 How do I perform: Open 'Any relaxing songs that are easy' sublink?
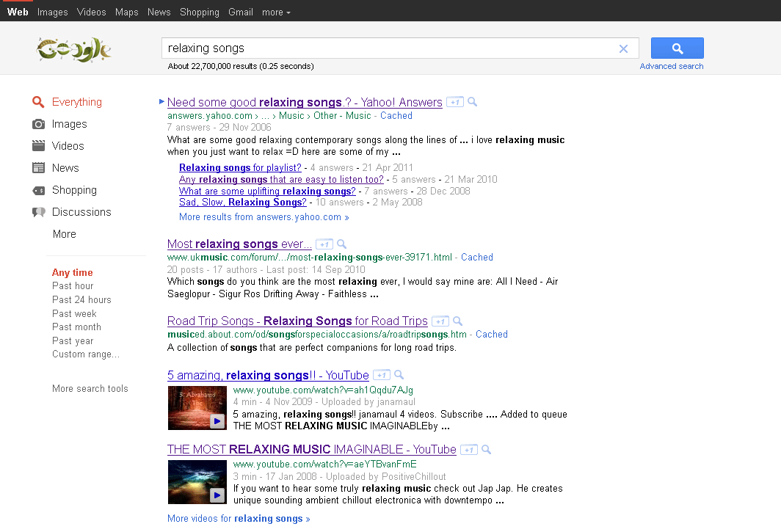click(x=281, y=179)
